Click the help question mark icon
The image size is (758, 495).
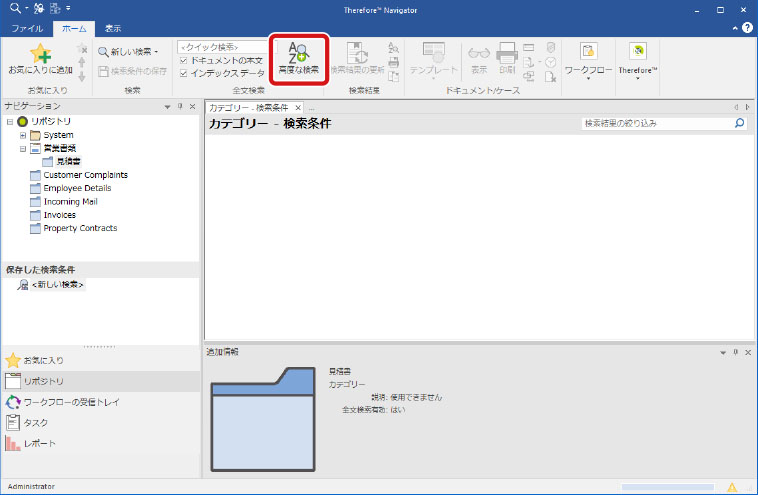pos(745,29)
